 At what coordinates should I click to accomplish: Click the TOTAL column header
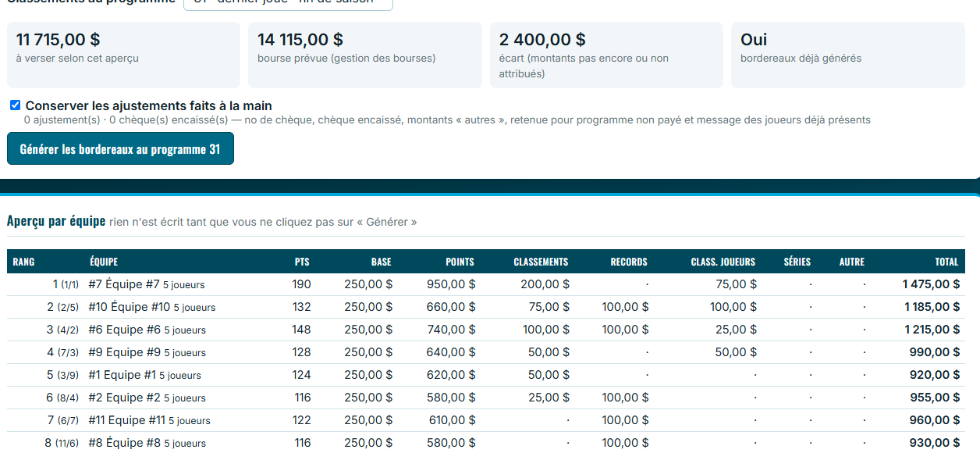[946, 262]
